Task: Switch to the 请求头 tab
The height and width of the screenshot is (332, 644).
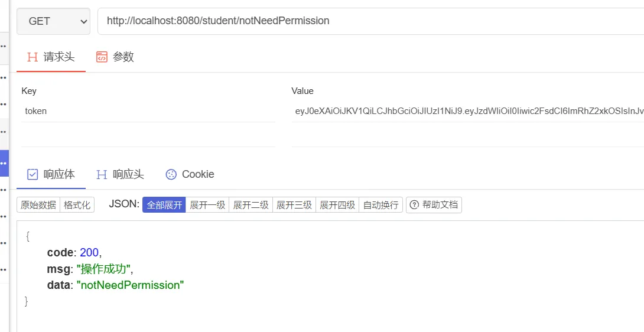Action: (x=51, y=57)
